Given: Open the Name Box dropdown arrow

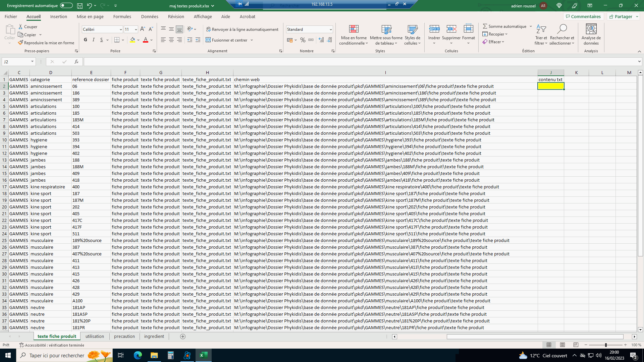Looking at the screenshot, I should [x=32, y=62].
